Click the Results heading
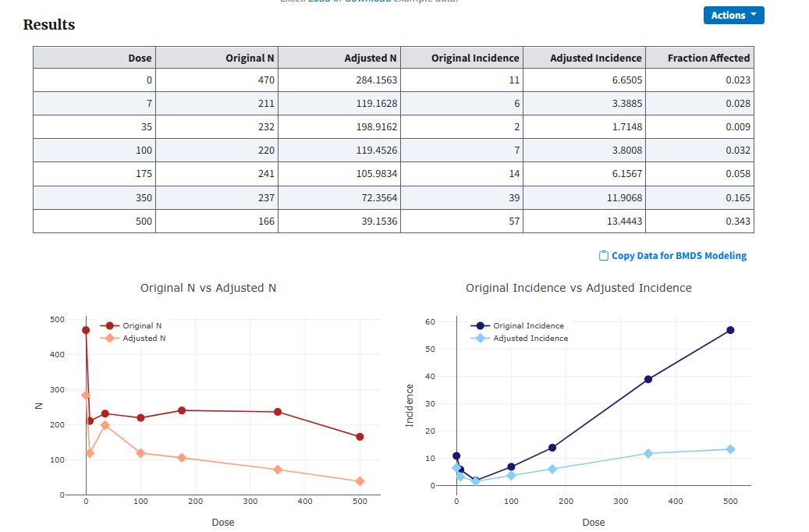This screenshot has width=809, height=532. pos(49,24)
